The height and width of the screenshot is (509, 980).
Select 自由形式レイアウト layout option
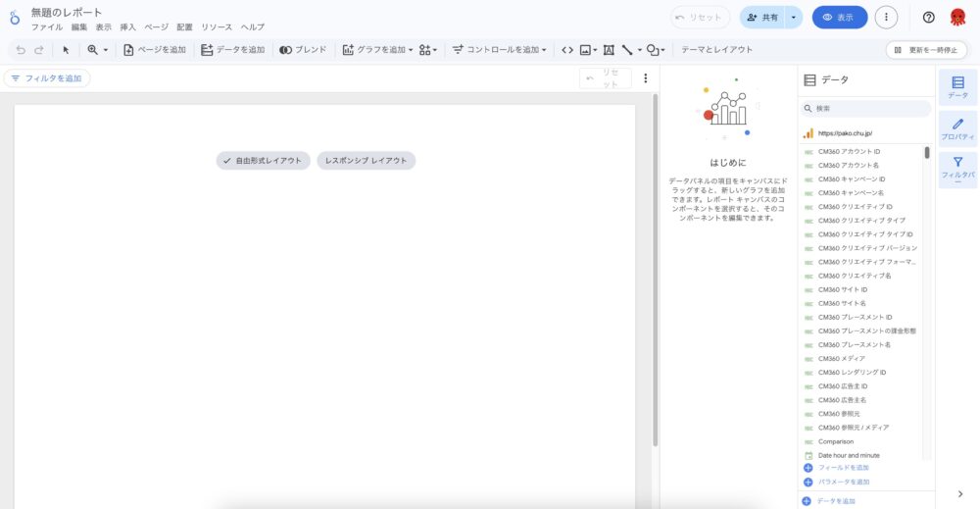click(x=263, y=160)
